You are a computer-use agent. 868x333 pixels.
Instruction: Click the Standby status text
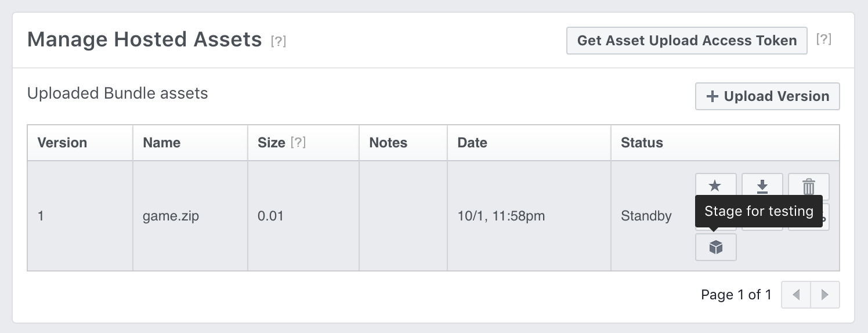(646, 216)
